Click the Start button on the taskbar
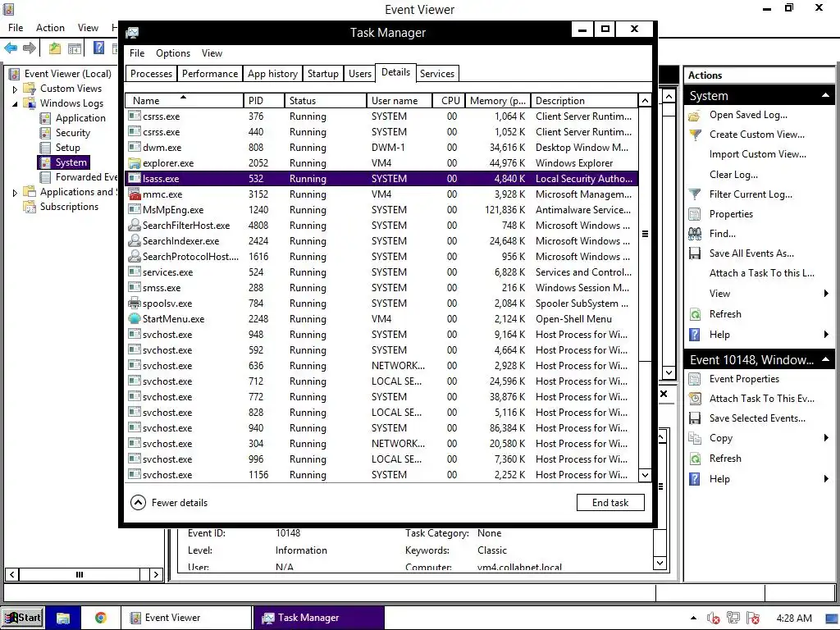 21,618
